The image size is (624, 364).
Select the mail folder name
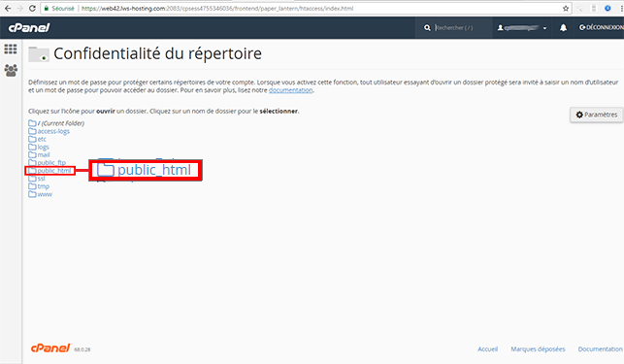[x=44, y=155]
